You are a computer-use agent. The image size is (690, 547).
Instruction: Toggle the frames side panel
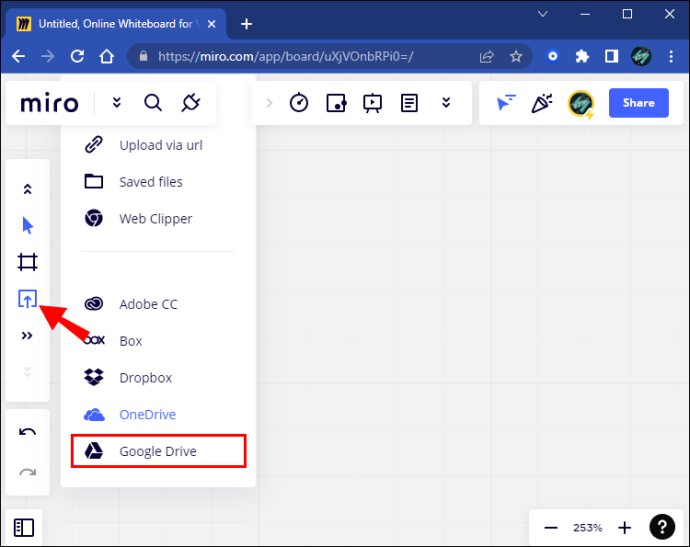pyautogui.click(x=24, y=528)
